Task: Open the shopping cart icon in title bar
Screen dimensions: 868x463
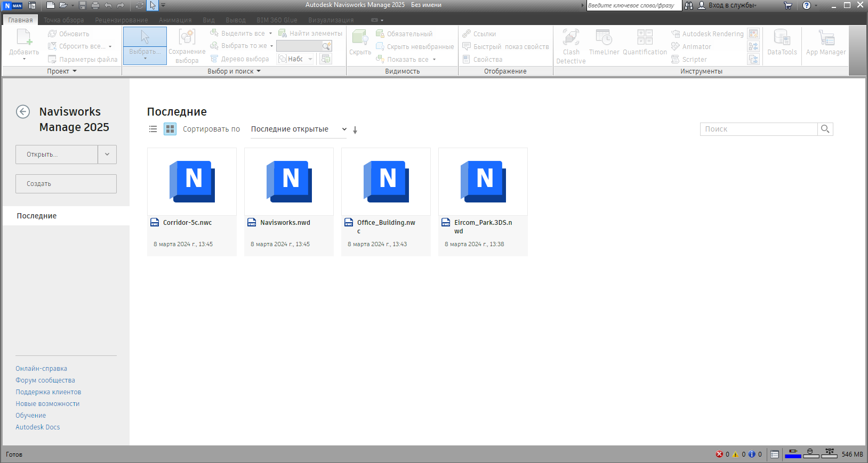Action: coord(788,5)
